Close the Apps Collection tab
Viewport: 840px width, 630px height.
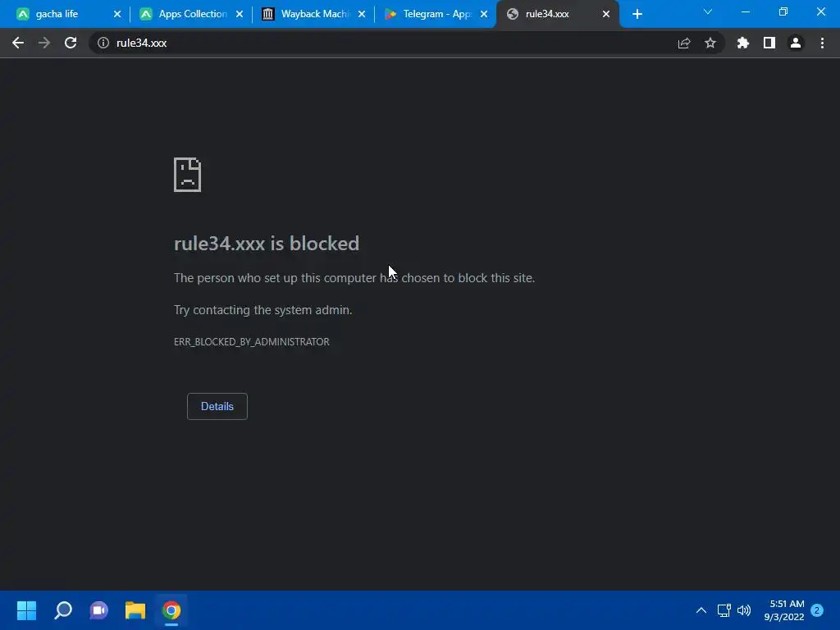(240, 14)
